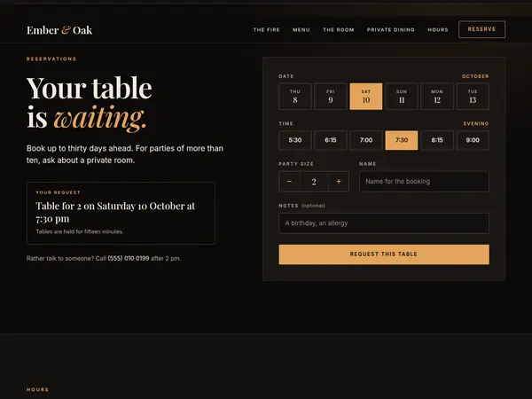Click the Your Request summary text

115,212
